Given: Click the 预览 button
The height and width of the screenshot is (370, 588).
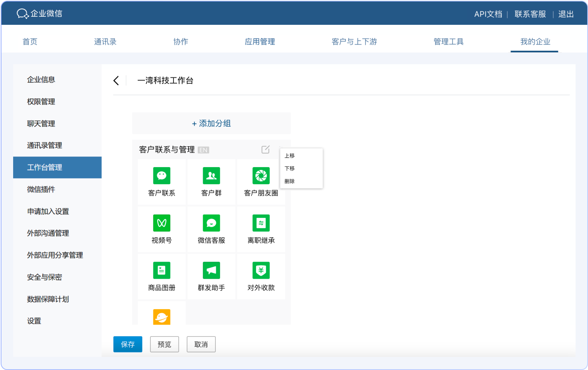Looking at the screenshot, I should (x=164, y=344).
